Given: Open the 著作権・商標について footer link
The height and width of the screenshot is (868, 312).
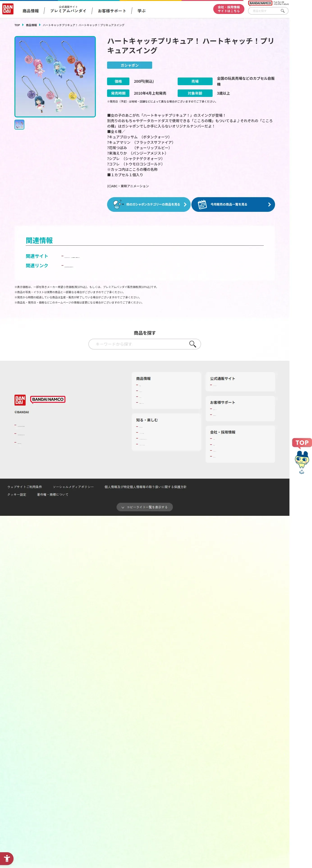Looking at the screenshot, I should tap(53, 495).
